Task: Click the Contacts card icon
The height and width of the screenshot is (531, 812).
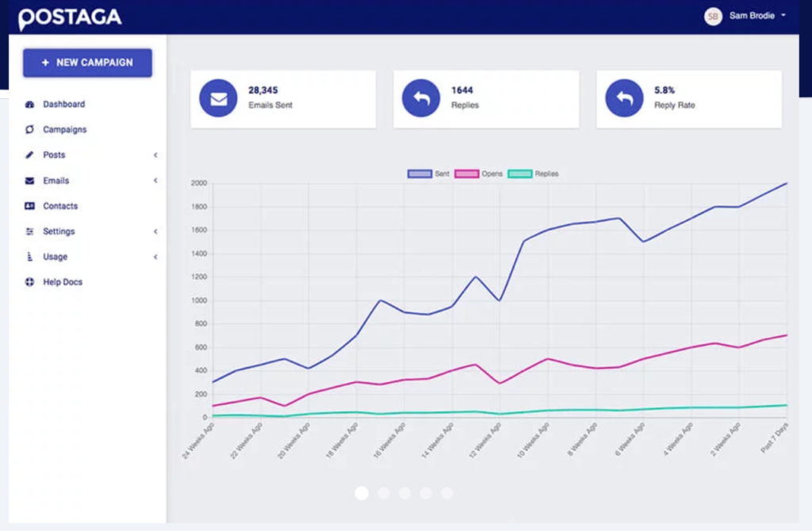Action: [29, 206]
